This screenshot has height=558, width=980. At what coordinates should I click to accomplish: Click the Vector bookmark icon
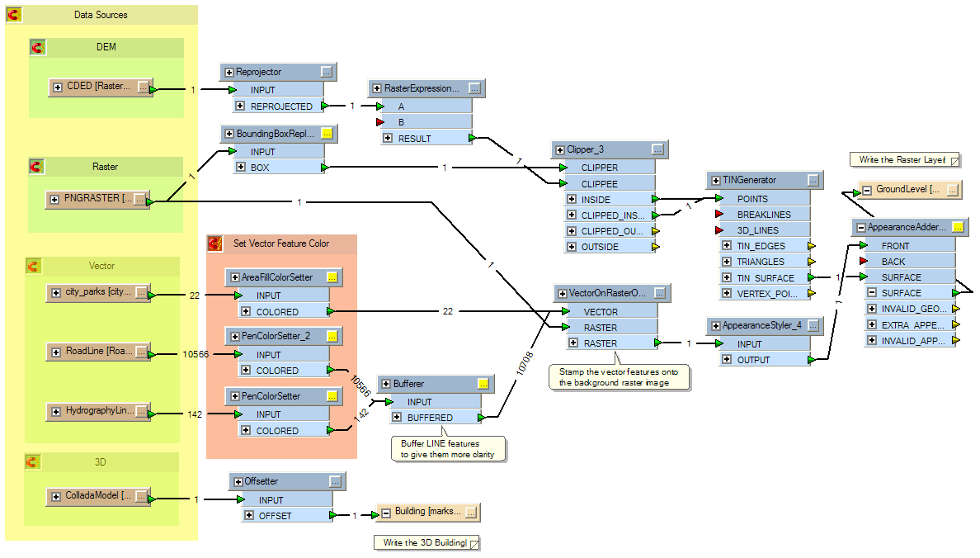[33, 266]
